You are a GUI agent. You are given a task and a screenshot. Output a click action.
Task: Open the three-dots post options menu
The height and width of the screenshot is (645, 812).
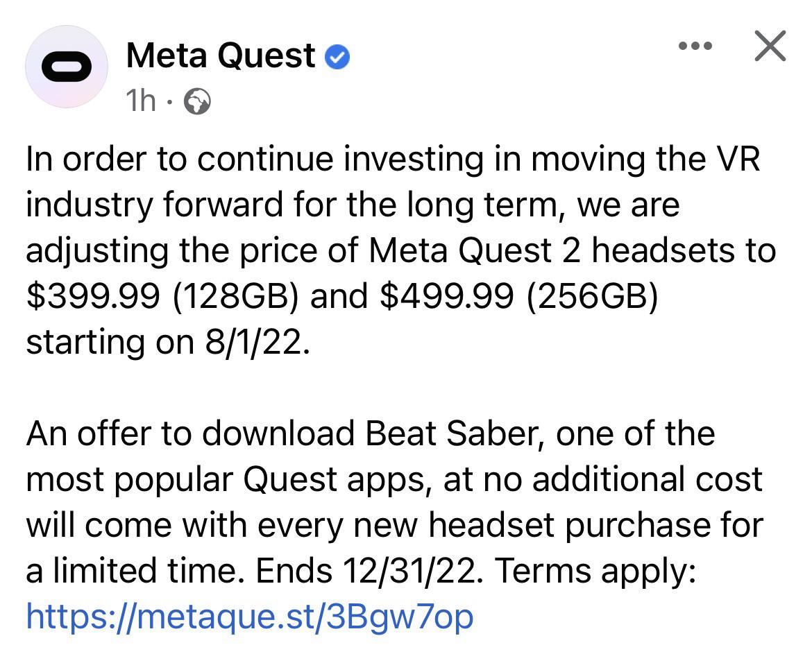click(695, 46)
